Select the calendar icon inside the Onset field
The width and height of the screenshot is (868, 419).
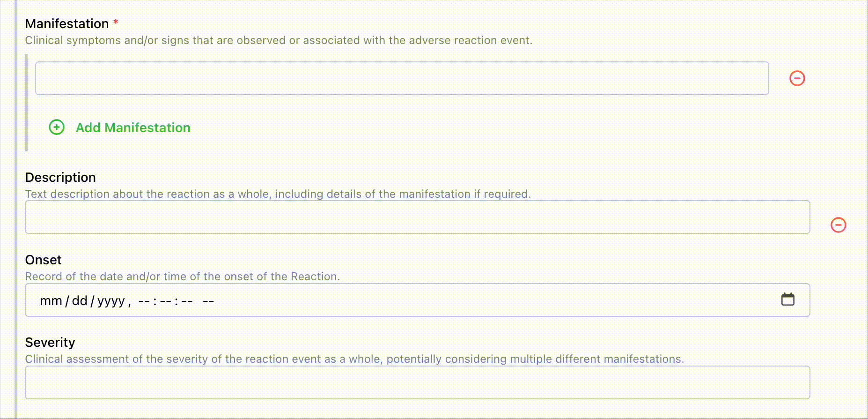(x=788, y=299)
